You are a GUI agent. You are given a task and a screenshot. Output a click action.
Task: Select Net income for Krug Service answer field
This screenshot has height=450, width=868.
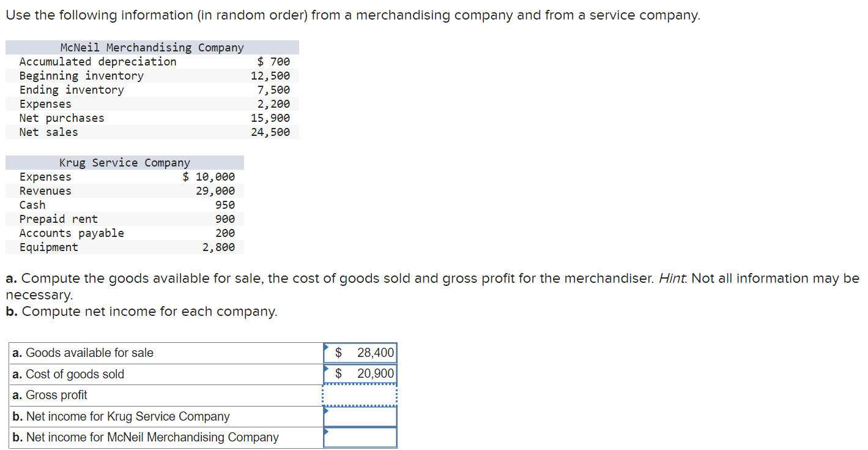coord(360,416)
